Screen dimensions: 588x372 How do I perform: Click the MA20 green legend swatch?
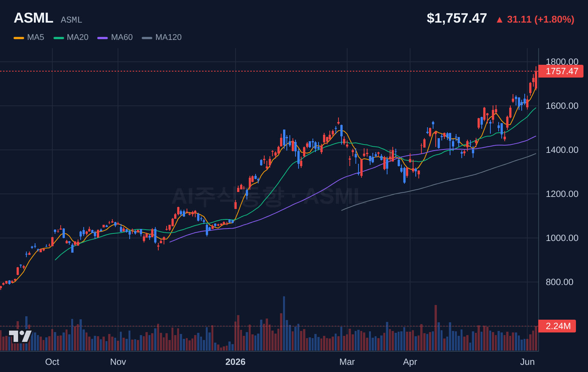pyautogui.click(x=59, y=38)
